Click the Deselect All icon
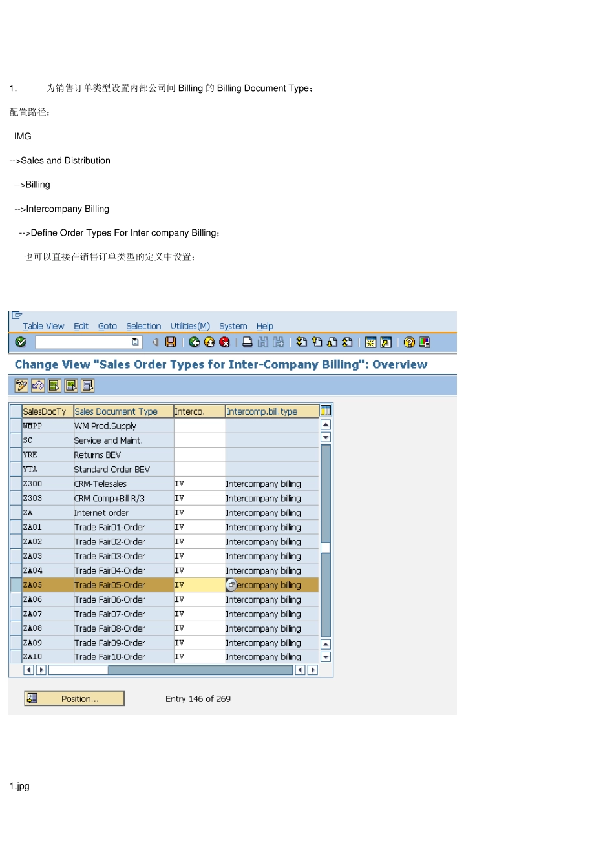The image size is (614, 868). point(89,386)
